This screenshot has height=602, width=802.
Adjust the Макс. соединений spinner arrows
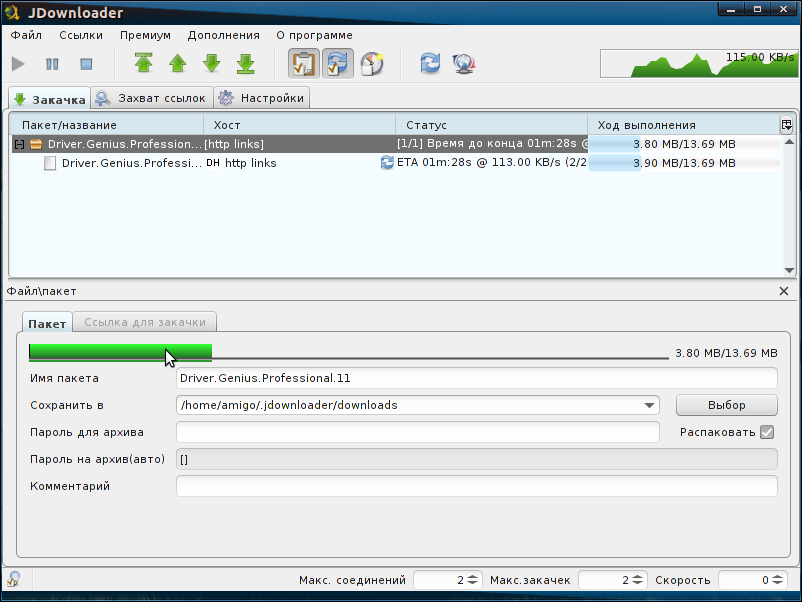tap(473, 580)
